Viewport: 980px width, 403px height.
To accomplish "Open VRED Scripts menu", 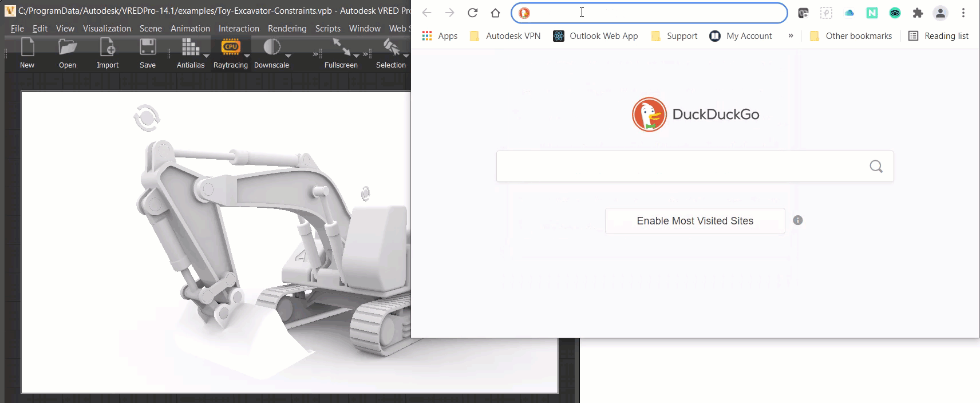I will (x=328, y=28).
